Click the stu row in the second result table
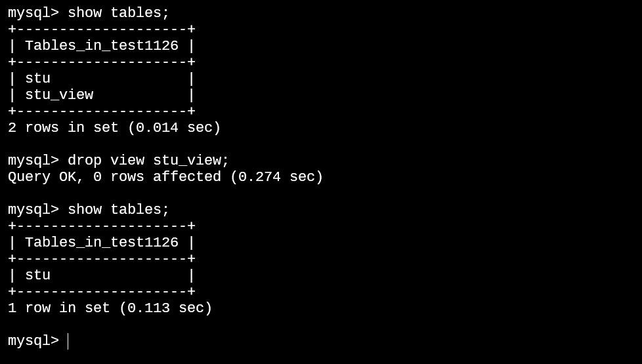 coord(37,275)
